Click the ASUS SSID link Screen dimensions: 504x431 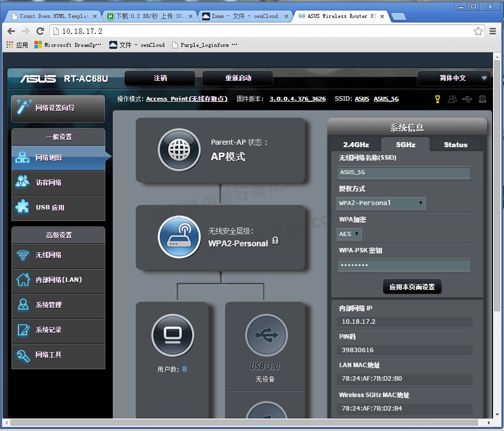pyautogui.click(x=362, y=99)
